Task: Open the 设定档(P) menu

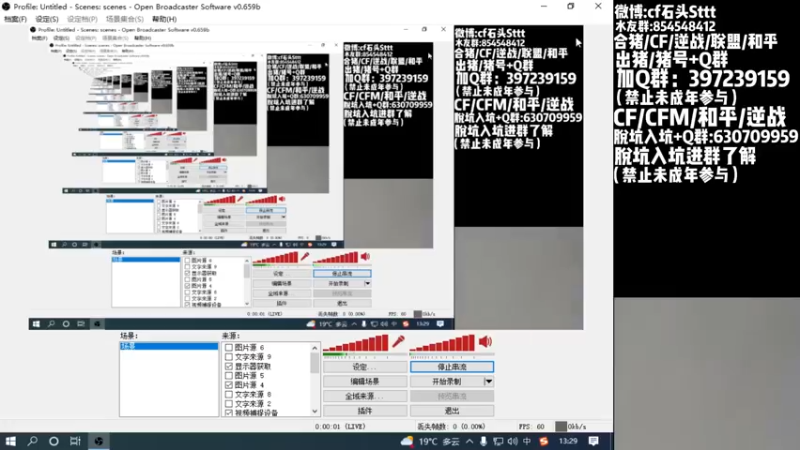Action: (82, 19)
